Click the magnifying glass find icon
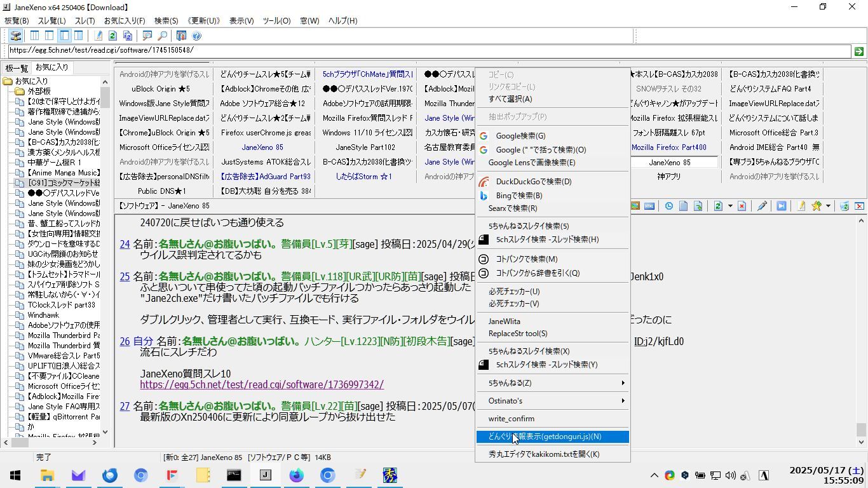The image size is (868, 488). [x=162, y=36]
